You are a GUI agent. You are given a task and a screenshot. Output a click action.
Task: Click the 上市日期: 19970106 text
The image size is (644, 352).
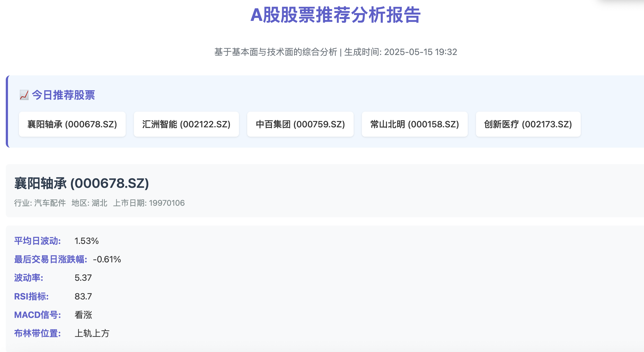coord(149,203)
